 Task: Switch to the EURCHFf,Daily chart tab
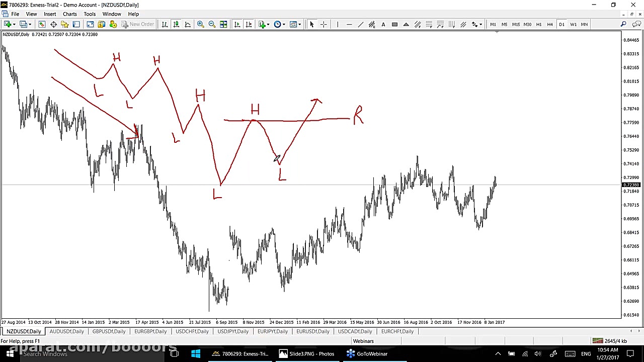397,331
